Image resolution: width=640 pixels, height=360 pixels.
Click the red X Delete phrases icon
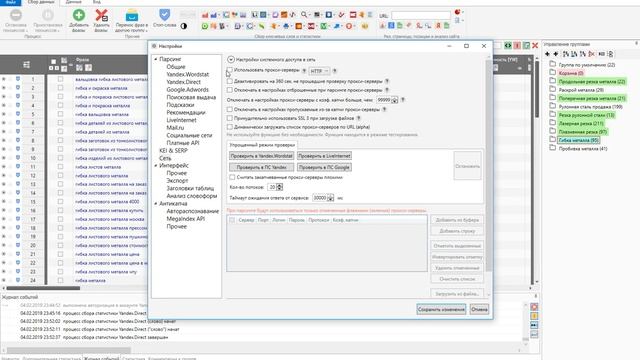click(x=102, y=16)
